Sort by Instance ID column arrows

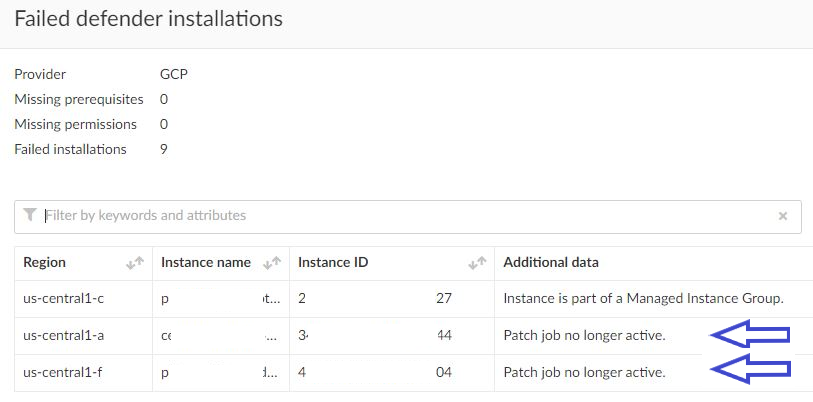[477, 263]
